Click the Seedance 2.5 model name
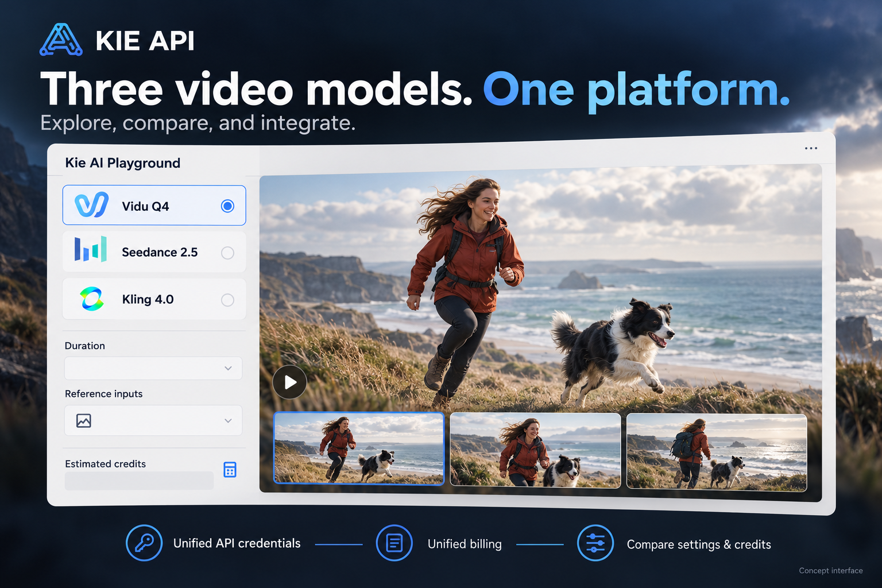The width and height of the screenshot is (882, 588). pyautogui.click(x=160, y=252)
